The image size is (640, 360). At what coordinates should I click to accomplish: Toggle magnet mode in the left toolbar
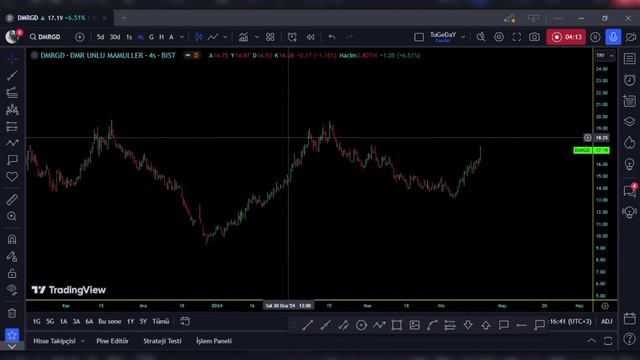[12, 239]
